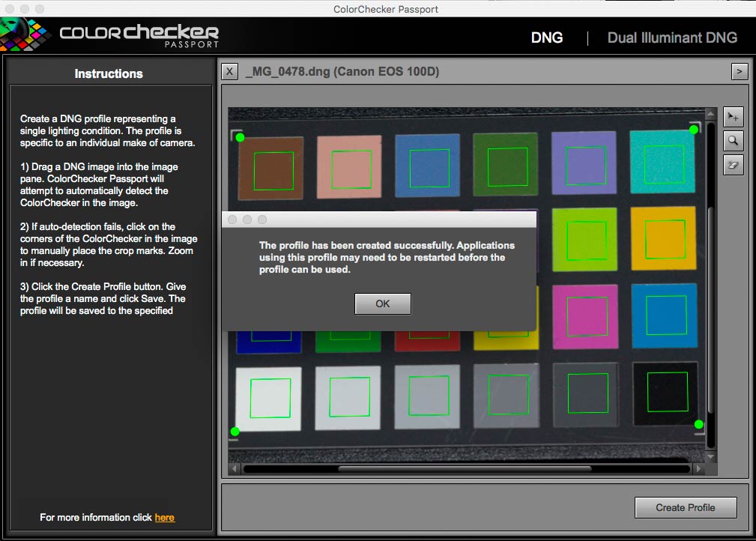The width and height of the screenshot is (756, 541).
Task: Select the bottom-right green crop mark
Action: click(x=698, y=424)
